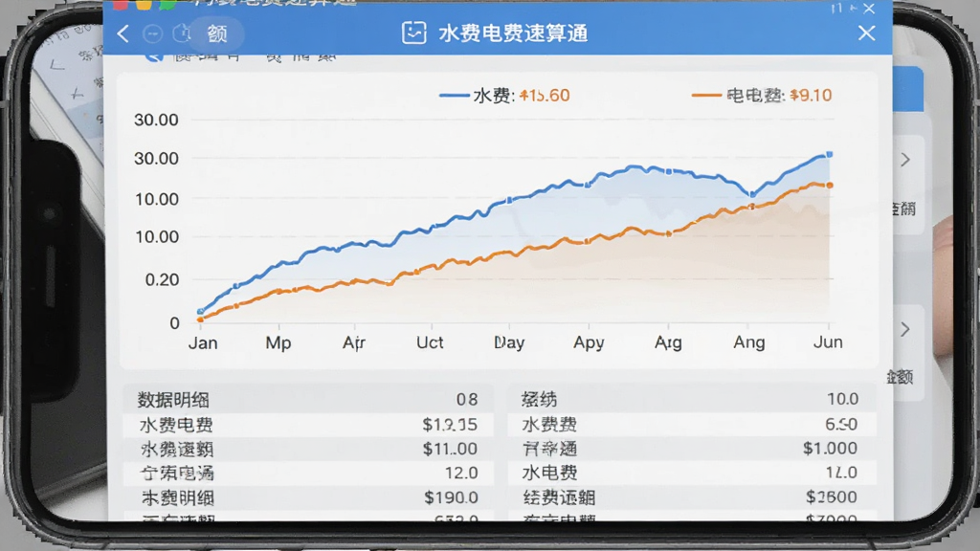The width and height of the screenshot is (980, 551).
Task: Click the 电费 value $9.10 in legend
Action: 811,96
